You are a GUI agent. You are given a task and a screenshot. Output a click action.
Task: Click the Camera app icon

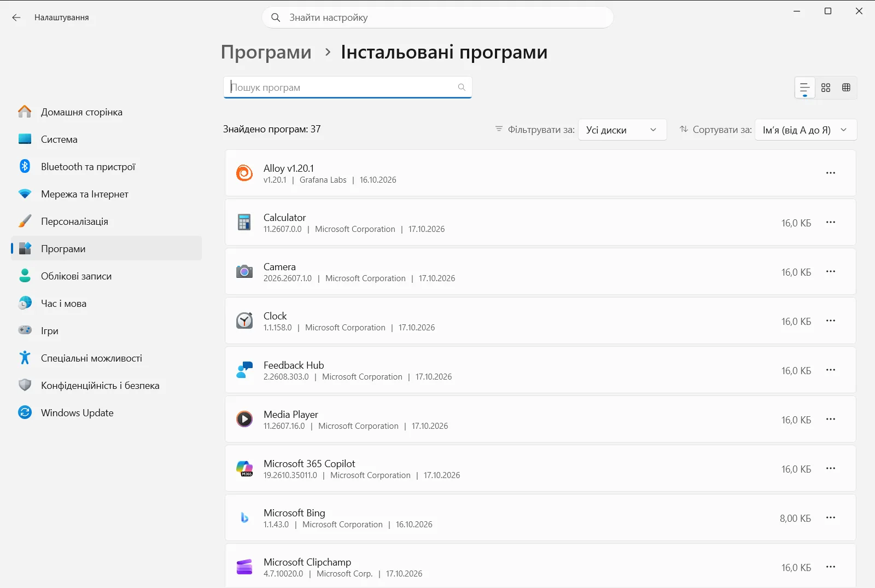[244, 271]
